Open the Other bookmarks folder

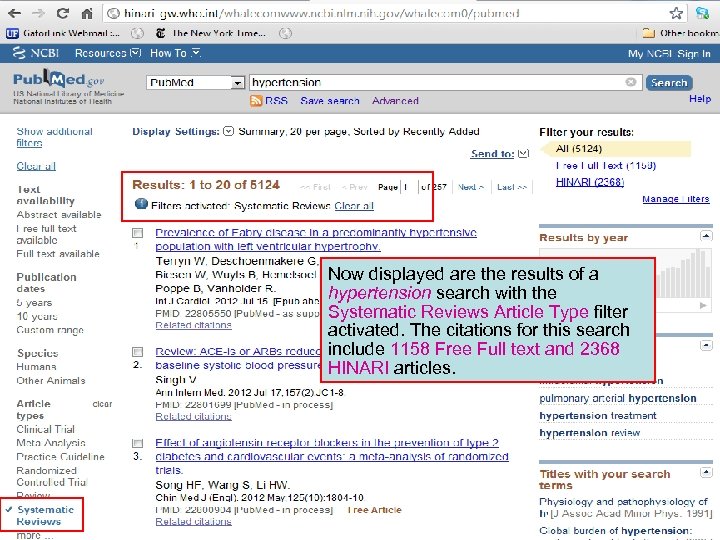(x=681, y=33)
